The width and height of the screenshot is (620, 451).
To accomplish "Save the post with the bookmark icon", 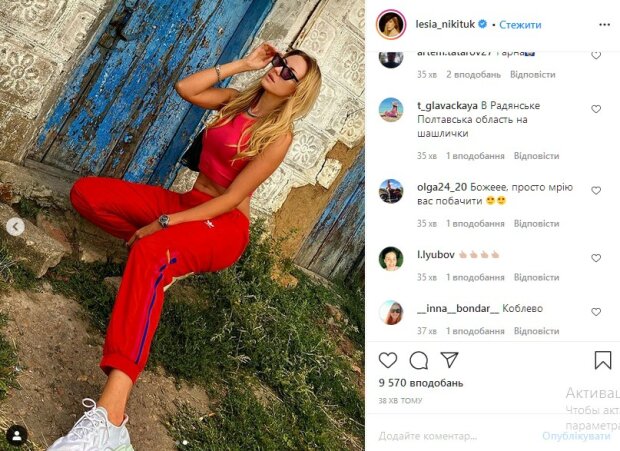I will point(603,360).
